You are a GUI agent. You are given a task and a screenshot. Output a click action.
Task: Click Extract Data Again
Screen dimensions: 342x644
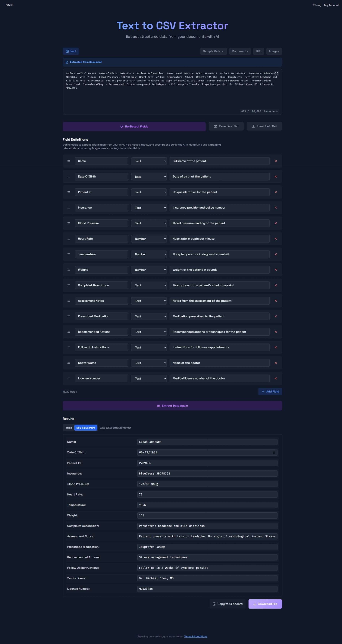[x=172, y=406]
